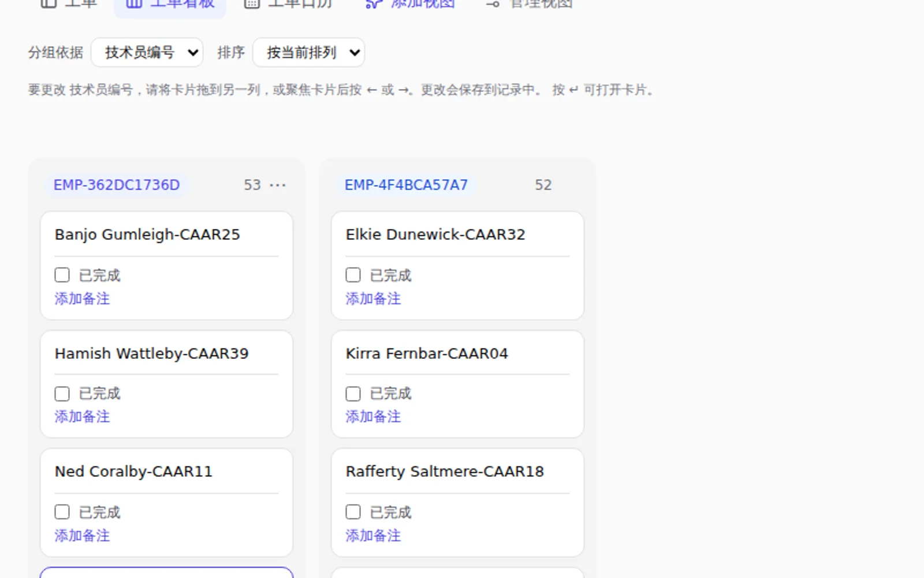Switch to the 工单看板 tab
This screenshot has width=924, height=578.
(x=170, y=5)
